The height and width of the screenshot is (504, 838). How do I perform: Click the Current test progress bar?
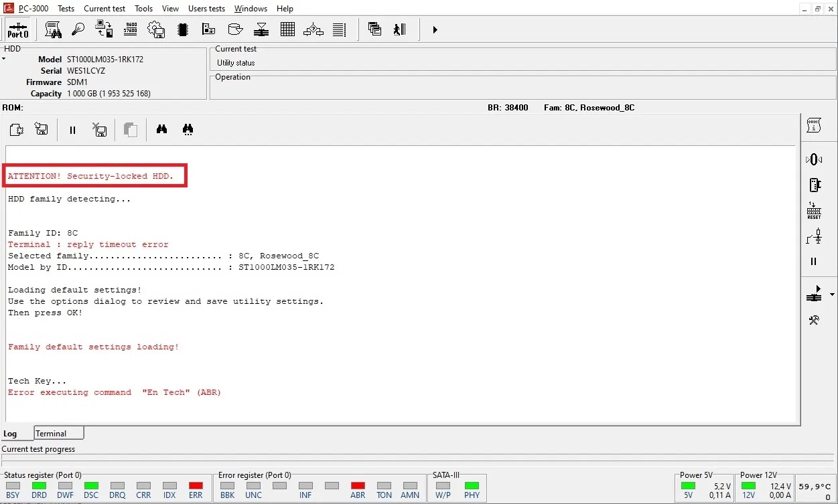coord(418,460)
